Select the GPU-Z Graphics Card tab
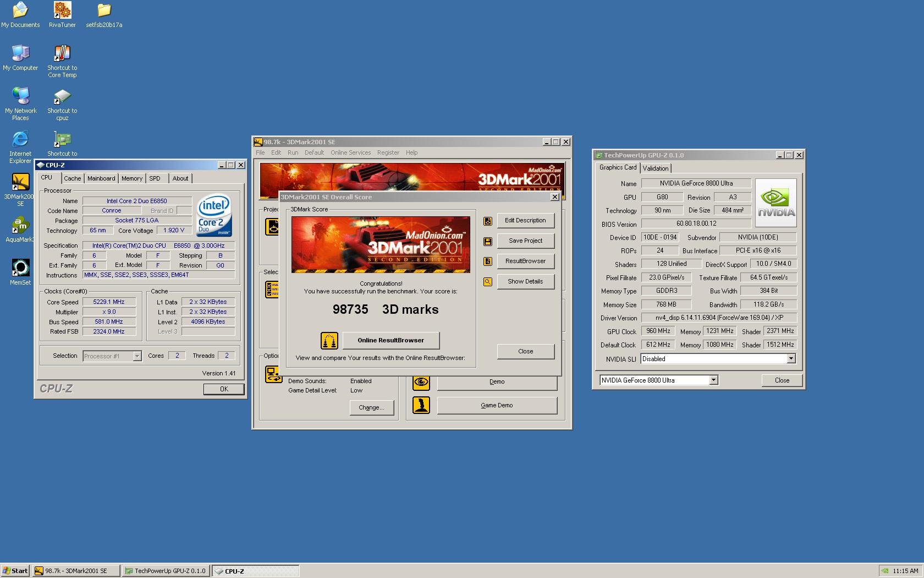 [618, 167]
